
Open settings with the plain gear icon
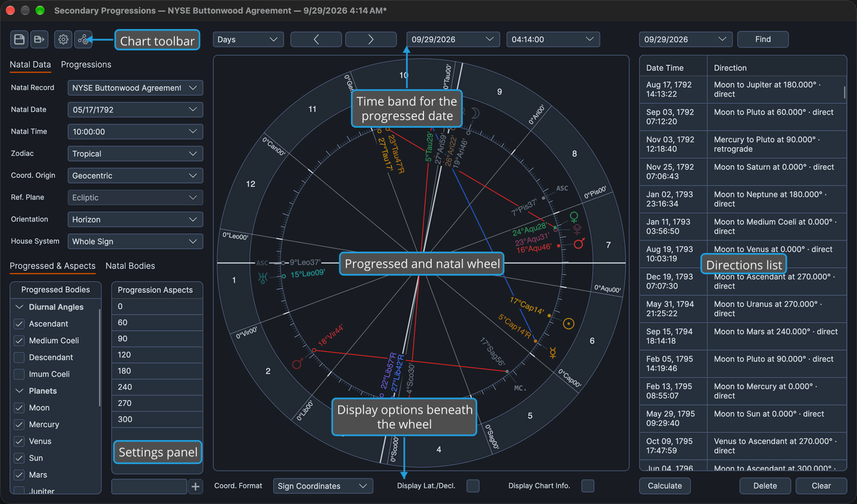(63, 40)
